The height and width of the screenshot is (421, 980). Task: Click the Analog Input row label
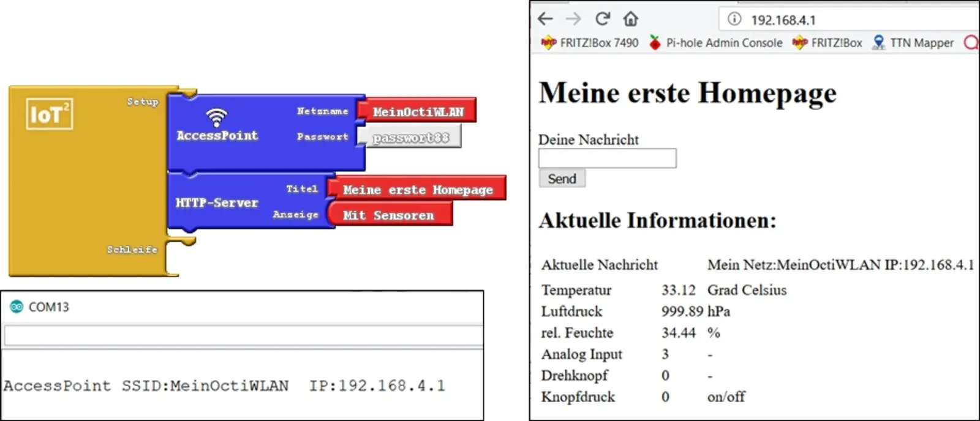click(582, 354)
